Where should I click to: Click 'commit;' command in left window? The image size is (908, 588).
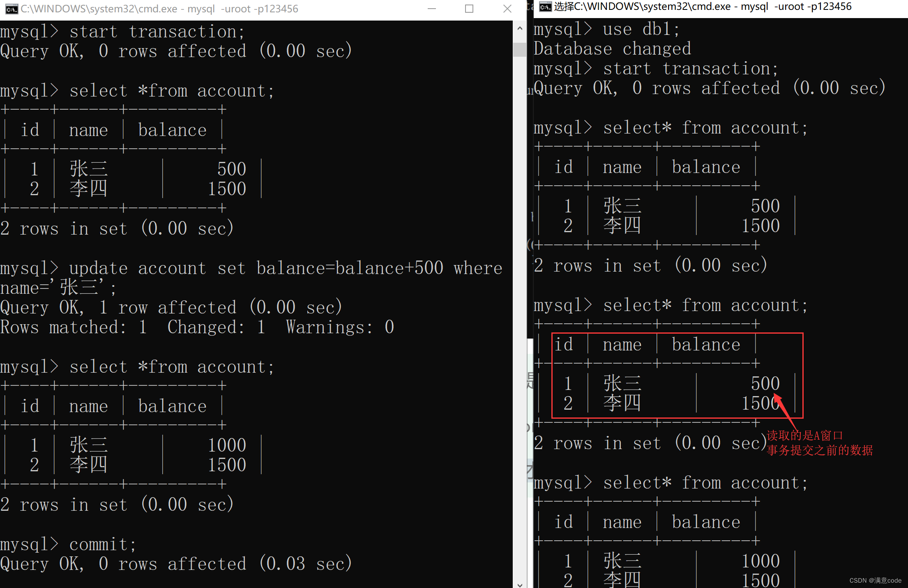click(103, 544)
